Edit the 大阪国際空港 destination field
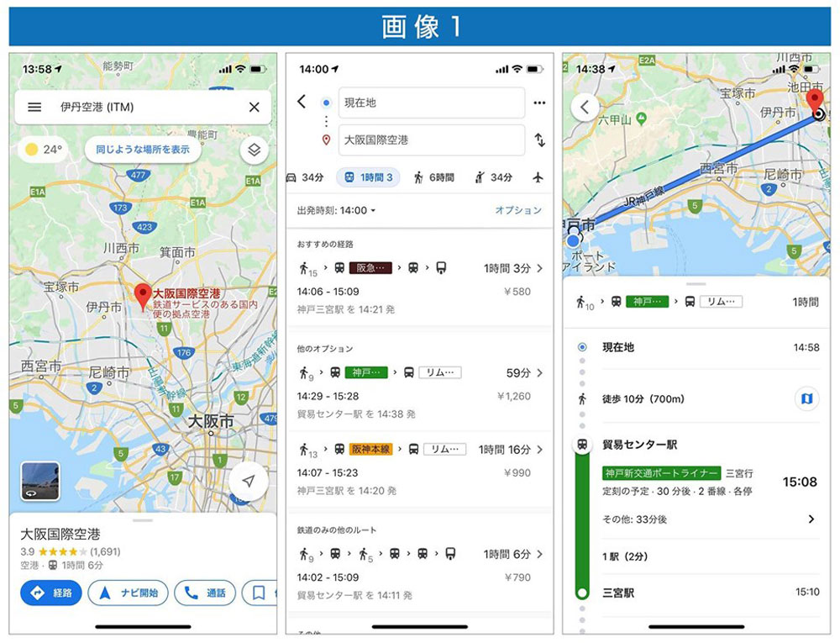This screenshot has width=840, height=643. pos(431,140)
